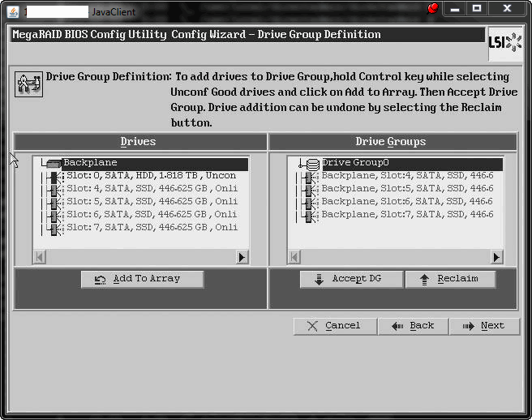
Task: Click the drive icon for Slot 0 HDD
Action: pyautogui.click(x=54, y=176)
